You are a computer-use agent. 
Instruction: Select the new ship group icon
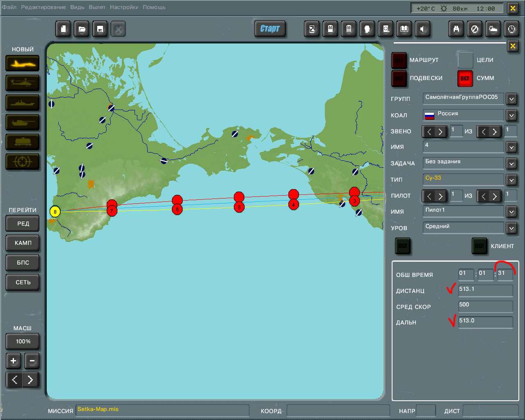pyautogui.click(x=23, y=103)
